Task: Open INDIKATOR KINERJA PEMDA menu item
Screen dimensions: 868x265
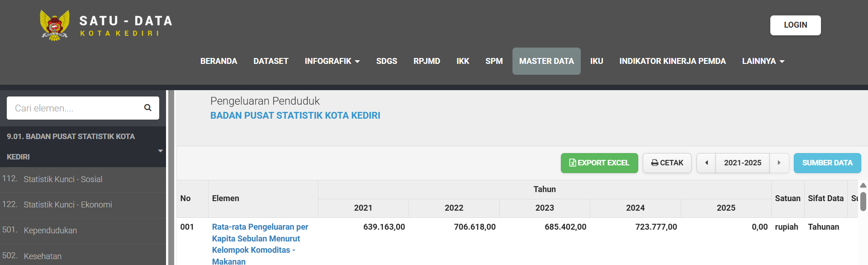Action: [x=672, y=61]
